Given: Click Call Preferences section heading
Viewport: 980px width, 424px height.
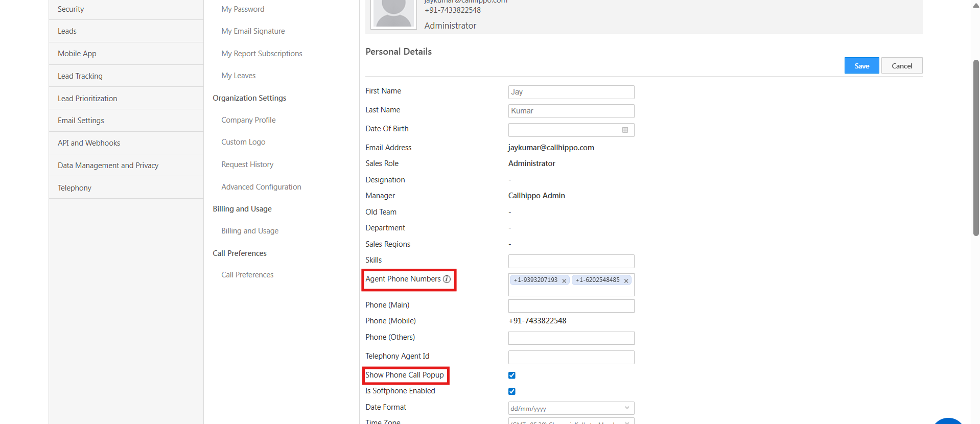Looking at the screenshot, I should tap(240, 253).
